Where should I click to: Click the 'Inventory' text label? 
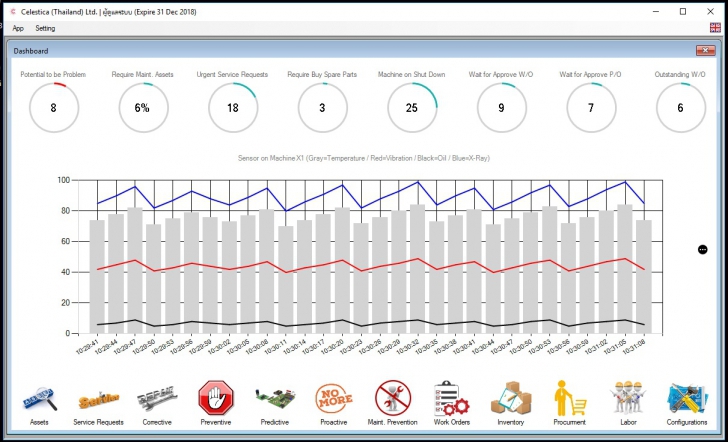(511, 422)
